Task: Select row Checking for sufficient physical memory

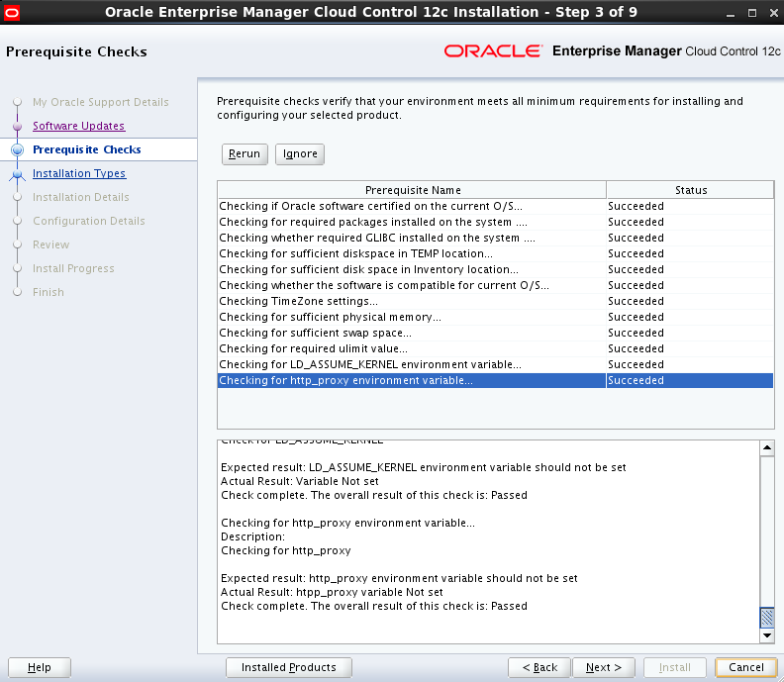Action: pos(496,317)
